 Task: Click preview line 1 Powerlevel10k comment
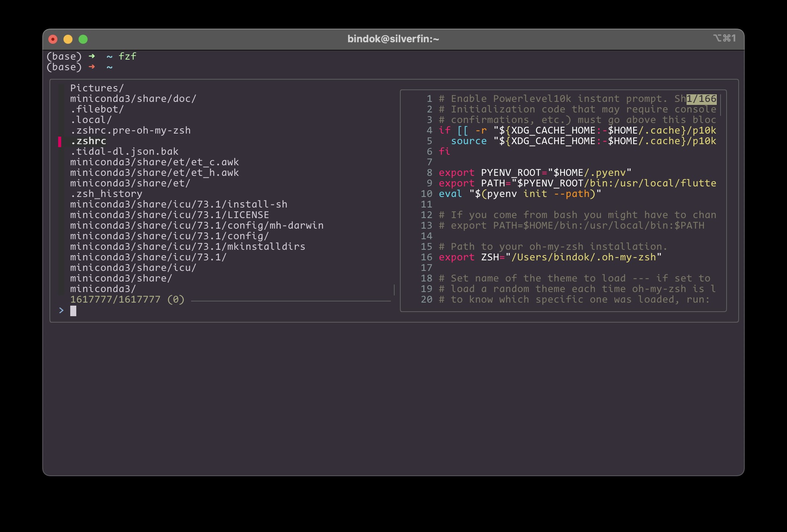pos(562,98)
